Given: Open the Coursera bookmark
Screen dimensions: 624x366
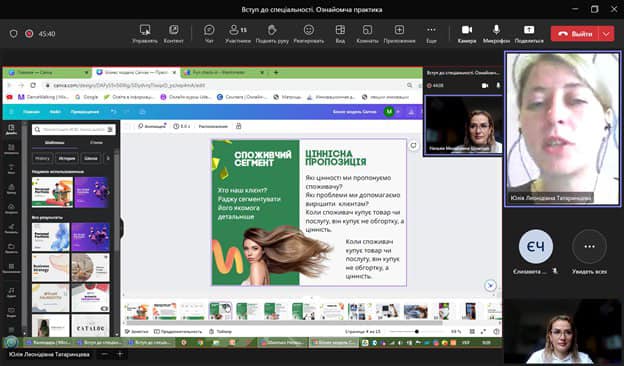Looking at the screenshot, I should pos(242,97).
